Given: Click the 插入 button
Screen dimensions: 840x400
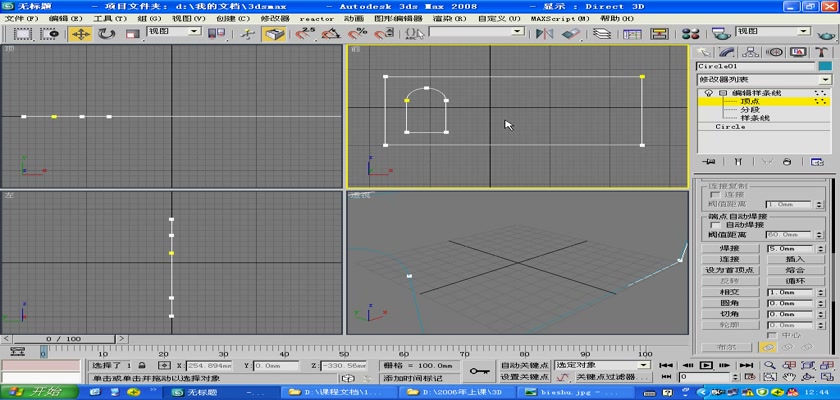Looking at the screenshot, I should pyautogui.click(x=794, y=259).
